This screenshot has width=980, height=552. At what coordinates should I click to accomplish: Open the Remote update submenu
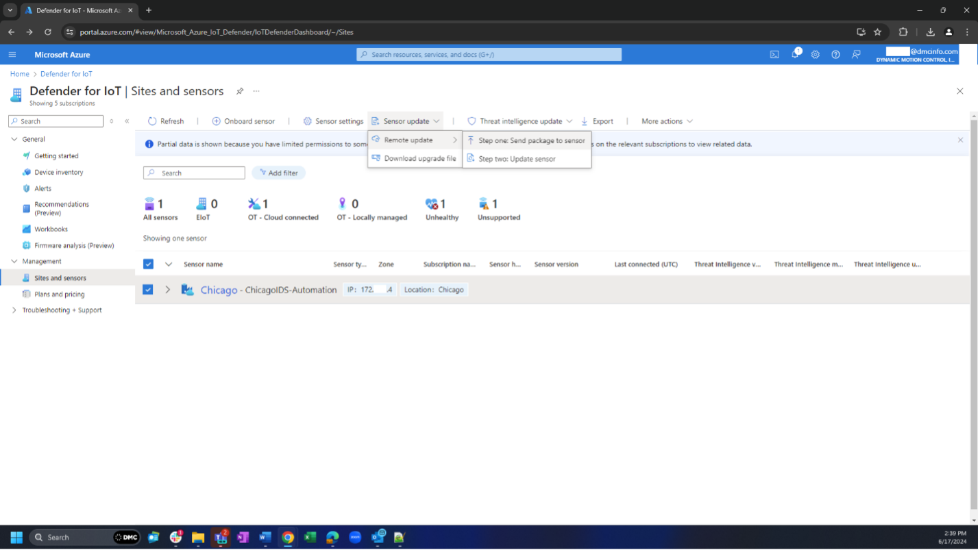pyautogui.click(x=415, y=140)
